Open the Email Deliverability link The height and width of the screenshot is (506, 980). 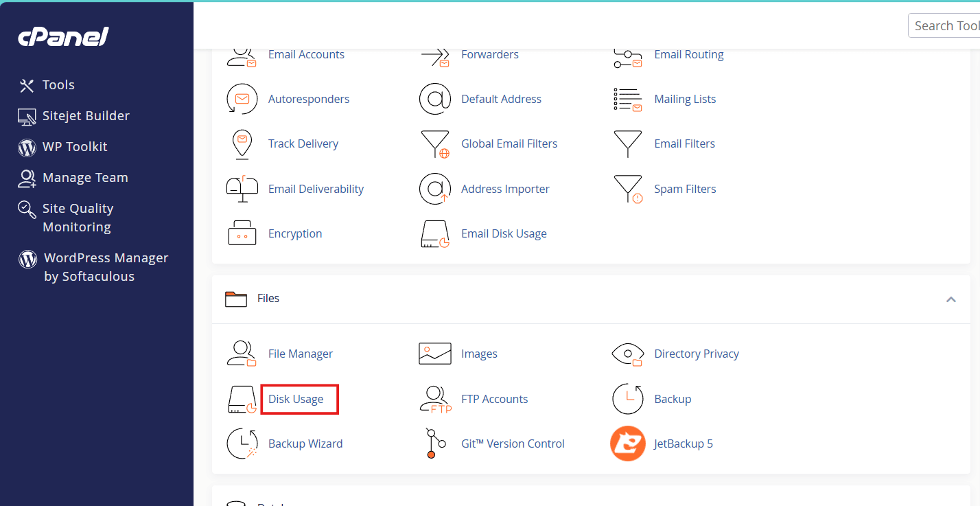pos(316,189)
